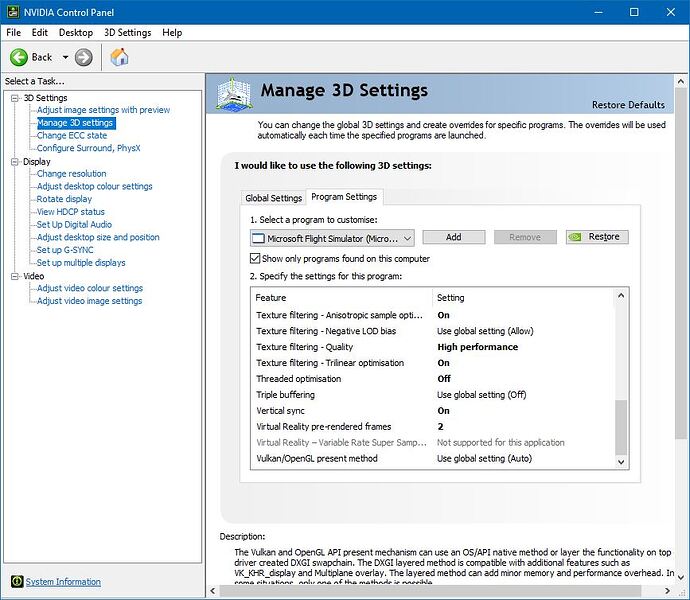Click horizontal scrollbar left arrow

(x=213, y=591)
